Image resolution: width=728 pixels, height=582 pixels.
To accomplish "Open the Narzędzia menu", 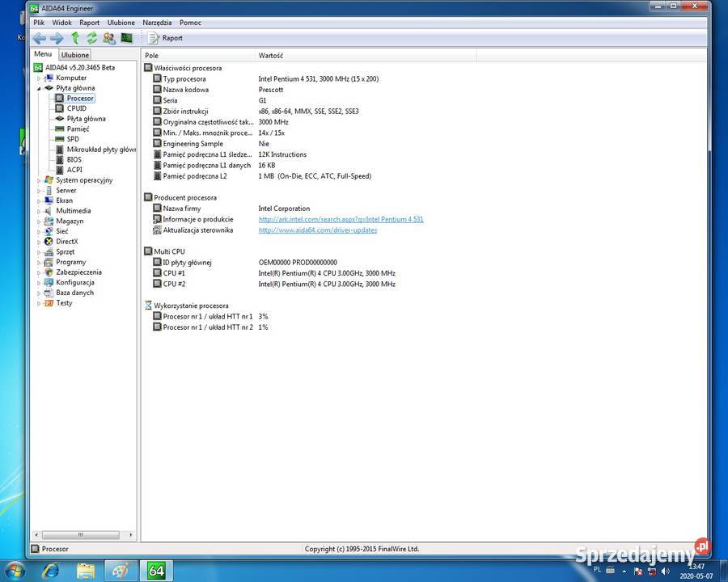I will (x=157, y=23).
